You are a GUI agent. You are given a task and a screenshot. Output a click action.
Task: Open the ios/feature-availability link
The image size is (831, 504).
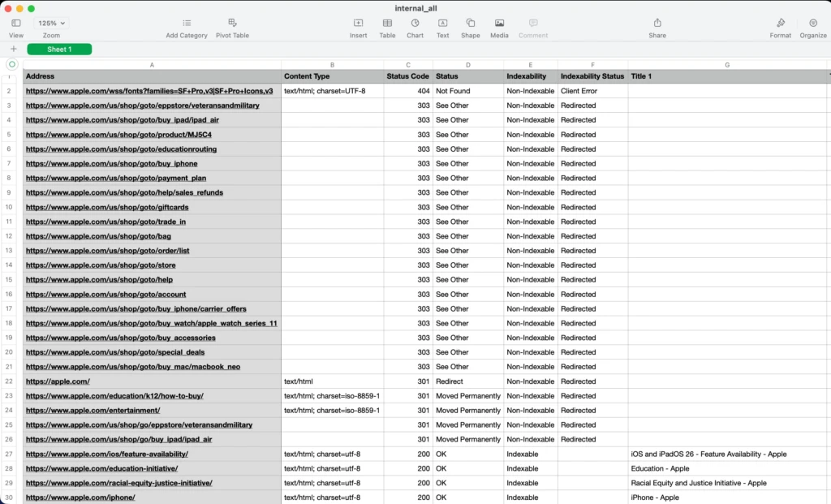tap(107, 454)
